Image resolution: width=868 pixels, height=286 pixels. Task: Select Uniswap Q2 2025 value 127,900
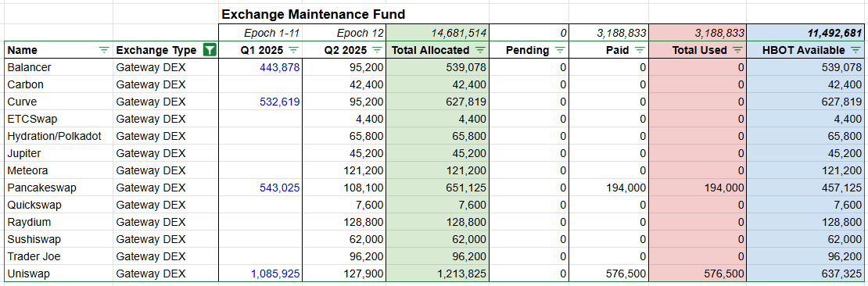point(344,273)
